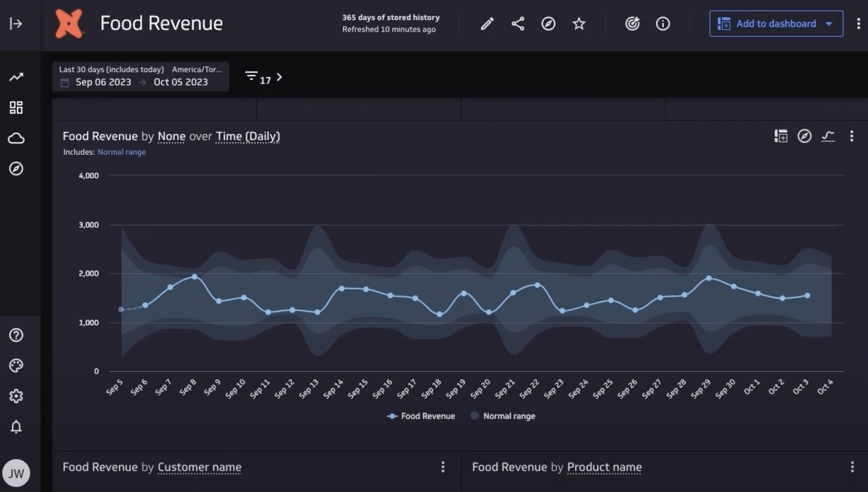Open Add to dashboard dropdown arrow
The height and width of the screenshot is (492, 868).
tap(829, 24)
